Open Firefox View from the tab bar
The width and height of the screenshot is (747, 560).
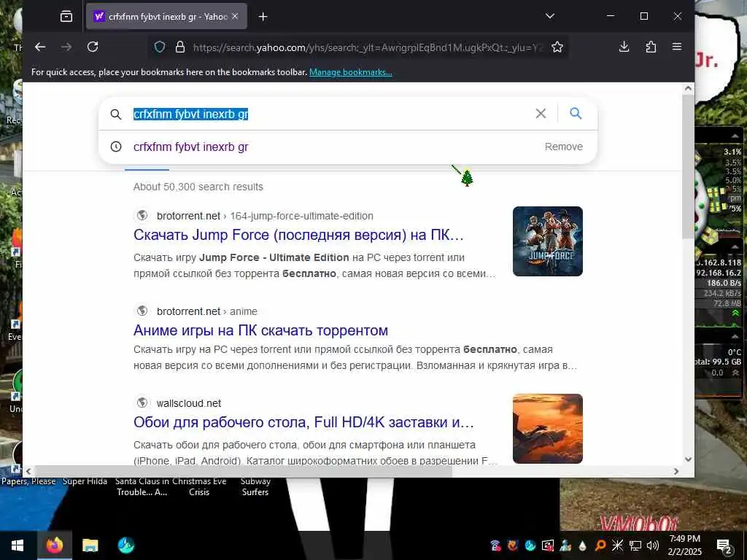(x=66, y=17)
